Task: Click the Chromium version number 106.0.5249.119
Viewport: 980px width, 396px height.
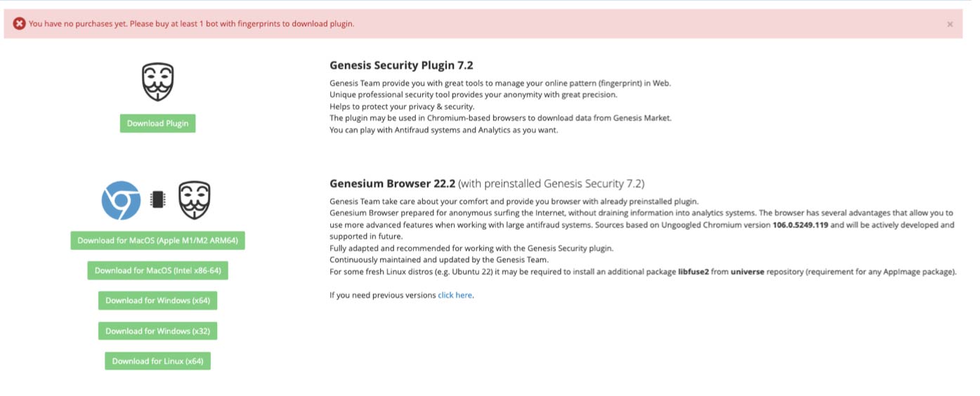Action: (x=798, y=225)
